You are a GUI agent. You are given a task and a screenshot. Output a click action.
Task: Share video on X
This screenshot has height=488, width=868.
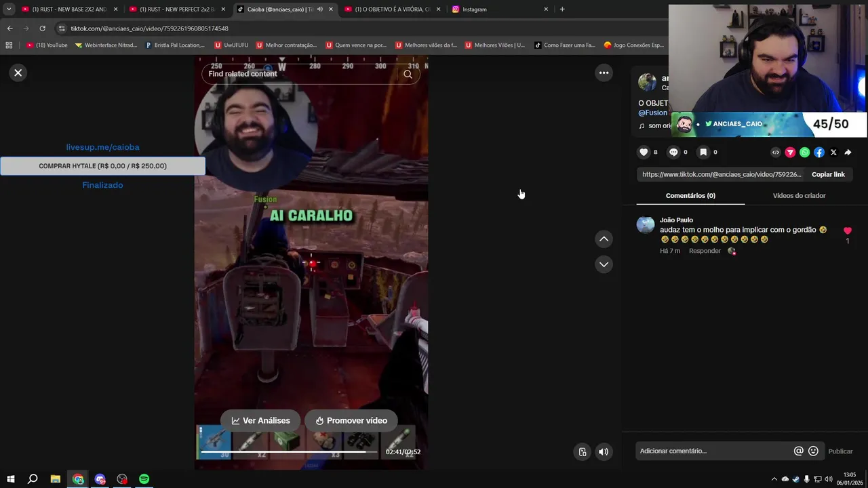pos(833,152)
